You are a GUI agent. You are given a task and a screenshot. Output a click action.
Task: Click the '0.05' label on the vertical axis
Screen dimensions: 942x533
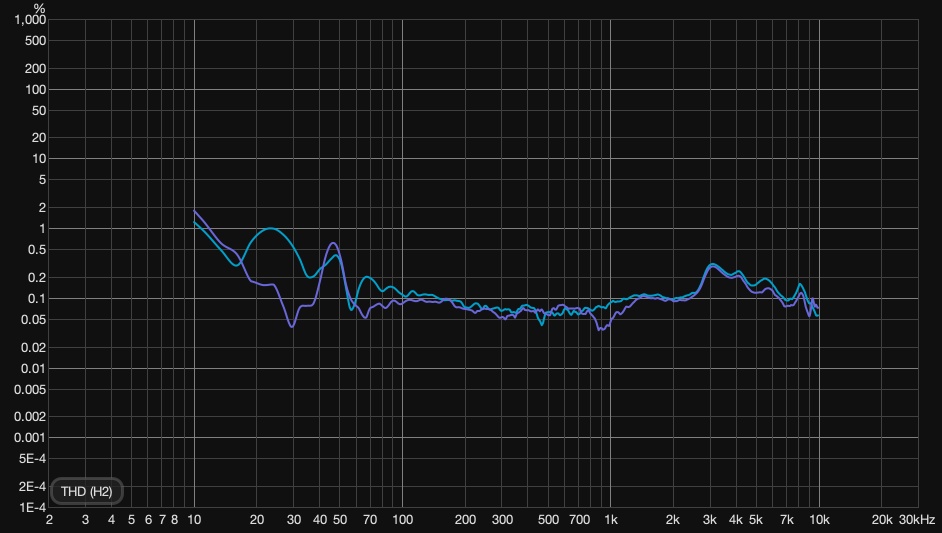pyautogui.click(x=35, y=320)
